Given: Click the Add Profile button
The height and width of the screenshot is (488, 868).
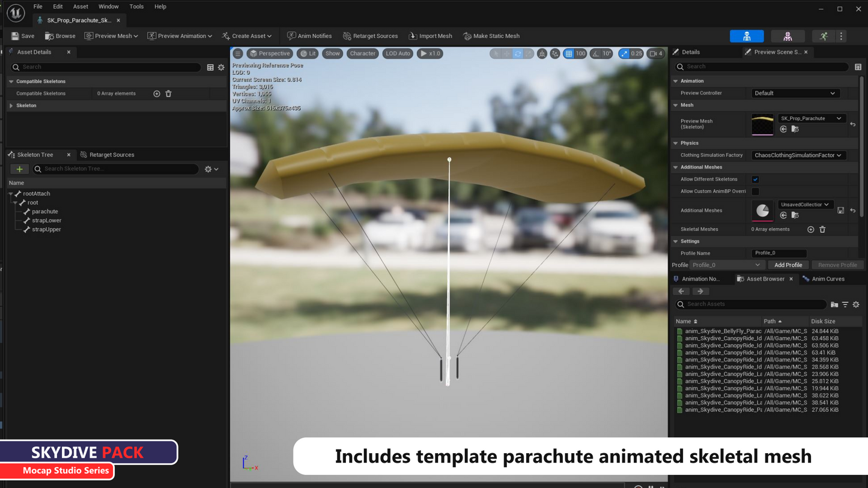Looking at the screenshot, I should click(788, 265).
